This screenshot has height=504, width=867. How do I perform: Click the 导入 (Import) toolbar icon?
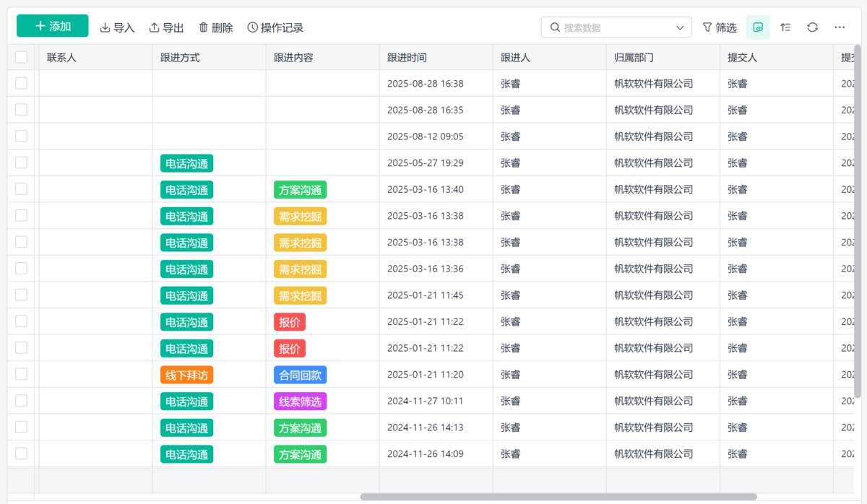(x=105, y=27)
